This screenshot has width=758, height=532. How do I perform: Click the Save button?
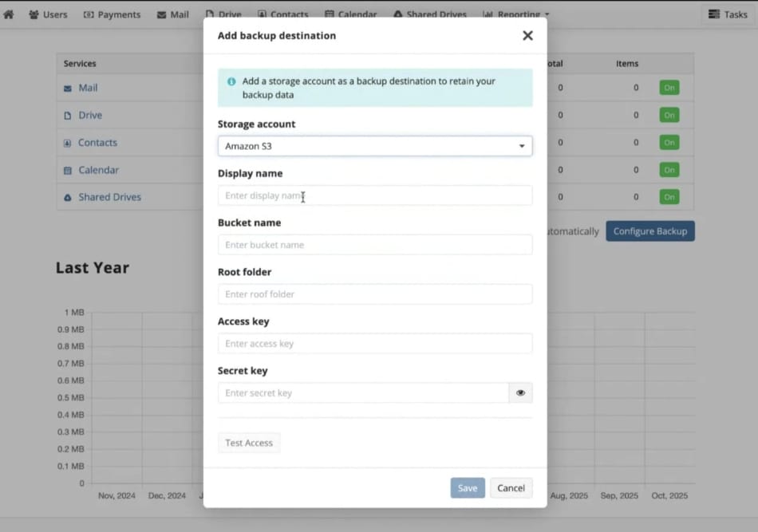(468, 488)
